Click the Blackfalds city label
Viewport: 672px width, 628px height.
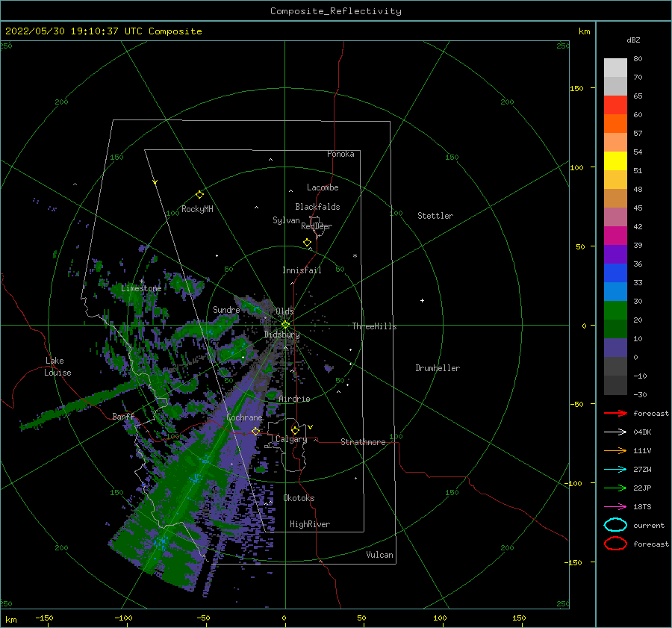tap(317, 207)
